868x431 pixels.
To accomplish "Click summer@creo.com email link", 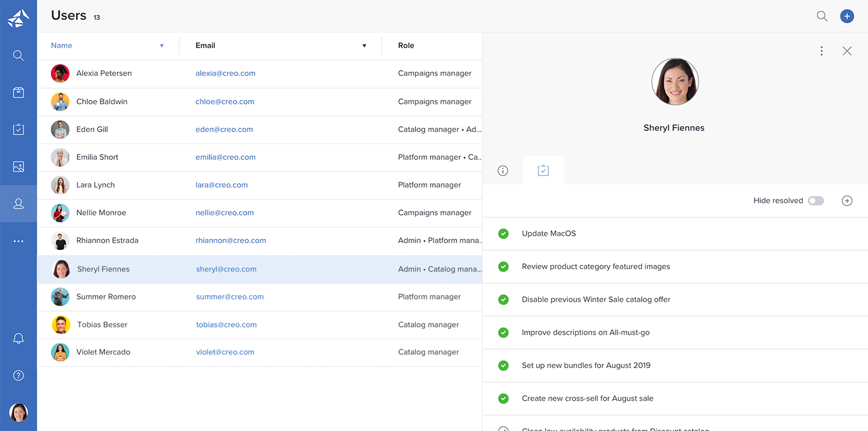I will click(230, 297).
